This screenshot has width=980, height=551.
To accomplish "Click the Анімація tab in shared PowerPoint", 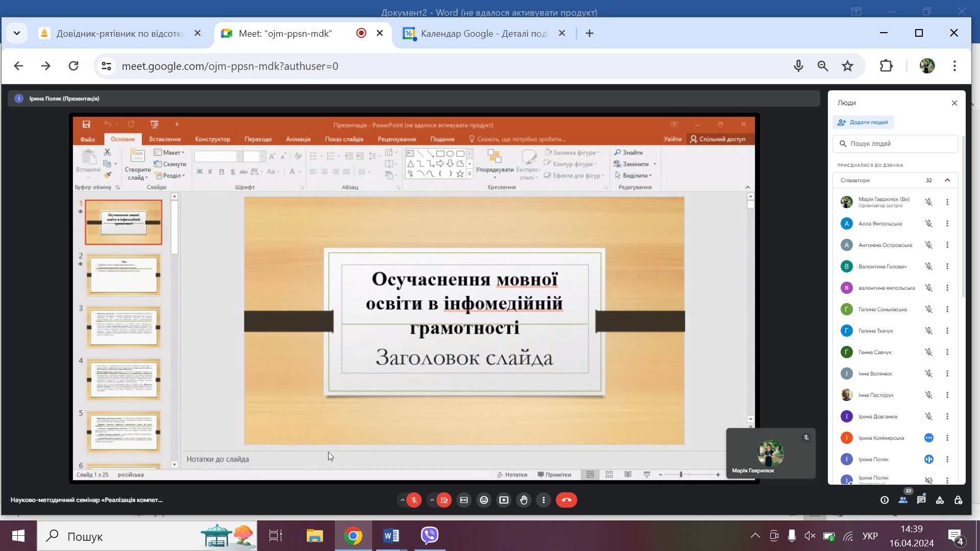I will pos(298,139).
